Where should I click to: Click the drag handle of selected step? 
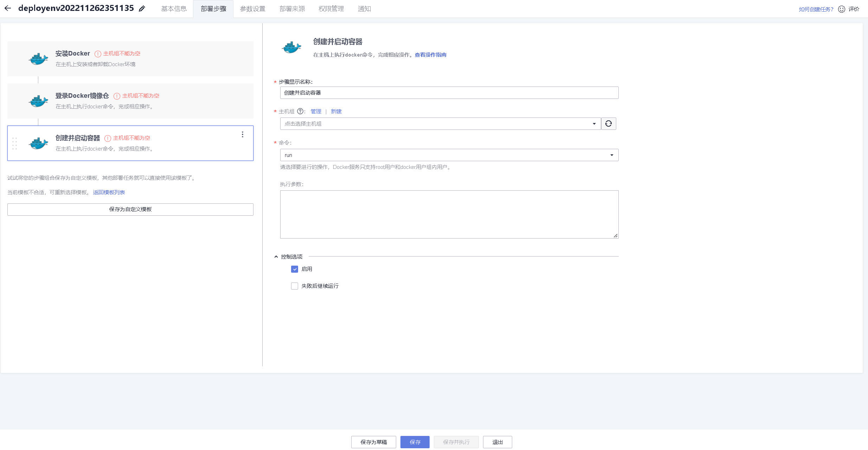point(14,143)
